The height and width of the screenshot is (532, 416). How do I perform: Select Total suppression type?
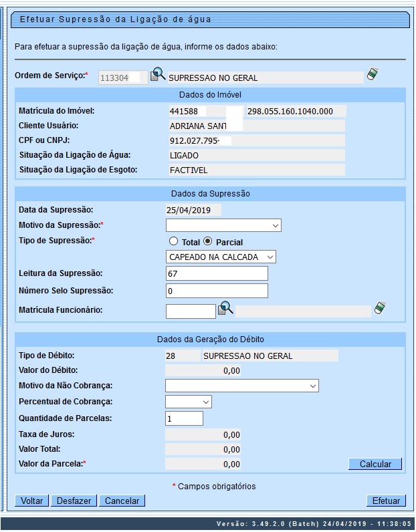coord(173,241)
